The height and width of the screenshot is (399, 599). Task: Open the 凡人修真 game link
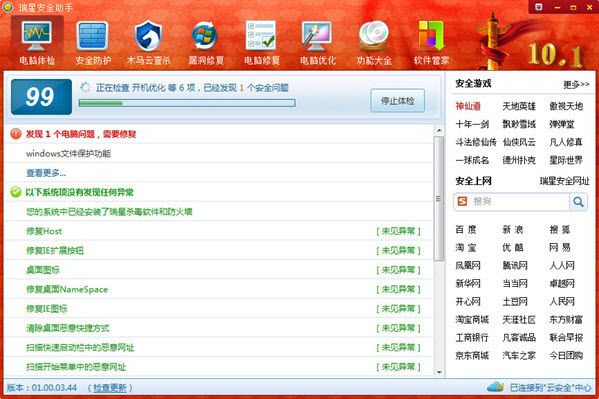(x=566, y=142)
